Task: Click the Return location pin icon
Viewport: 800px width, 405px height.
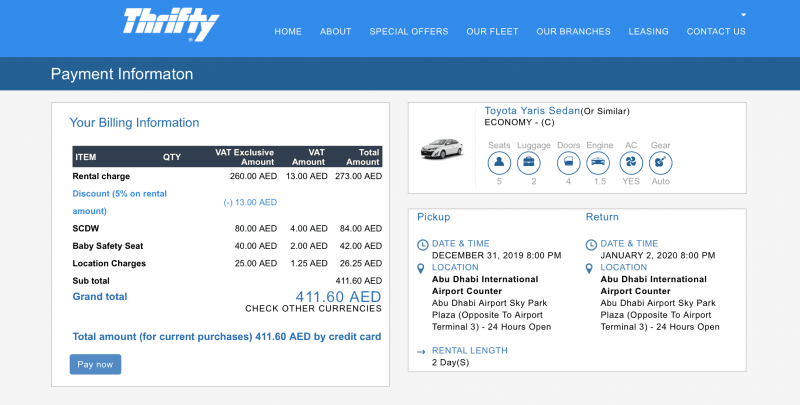Action: click(x=589, y=268)
